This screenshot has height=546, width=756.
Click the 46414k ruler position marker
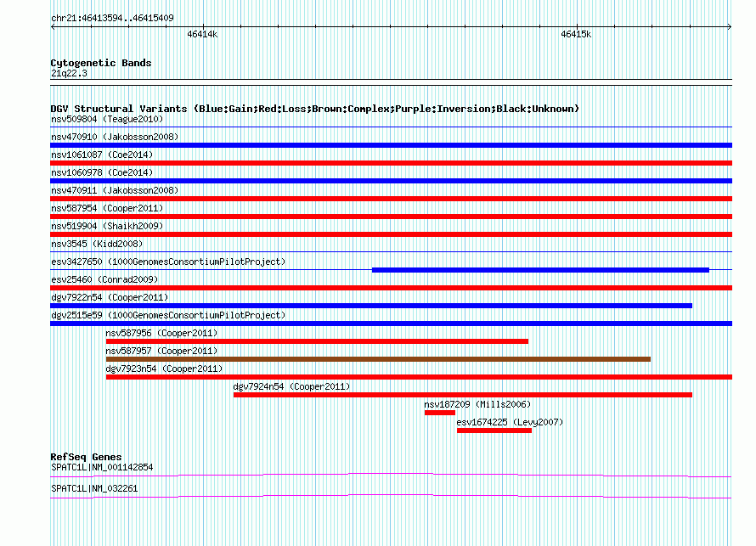(x=202, y=34)
